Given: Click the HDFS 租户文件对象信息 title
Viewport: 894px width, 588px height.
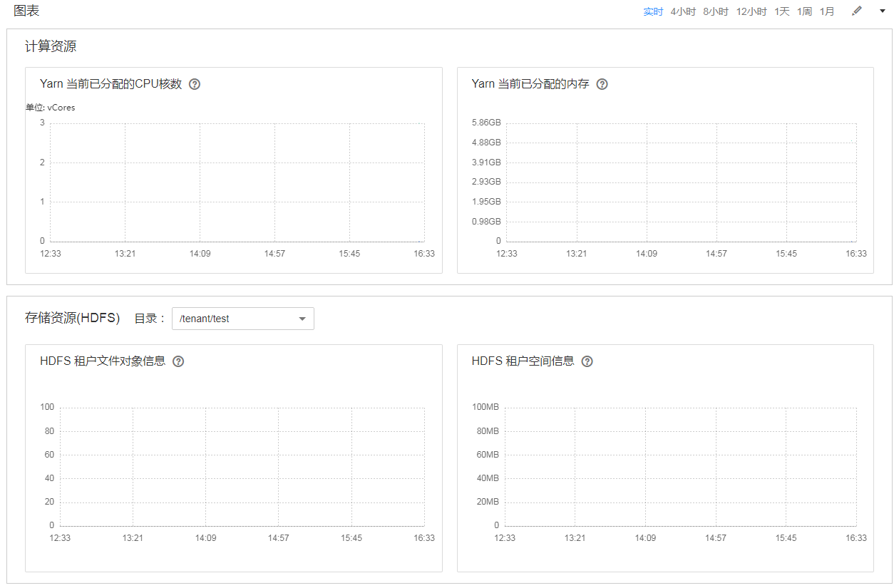Looking at the screenshot, I should point(103,361).
